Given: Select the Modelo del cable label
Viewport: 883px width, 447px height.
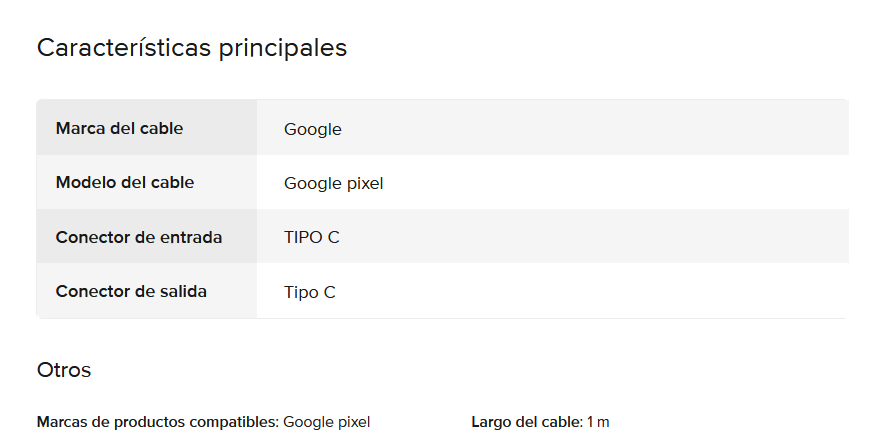Looking at the screenshot, I should [x=125, y=182].
